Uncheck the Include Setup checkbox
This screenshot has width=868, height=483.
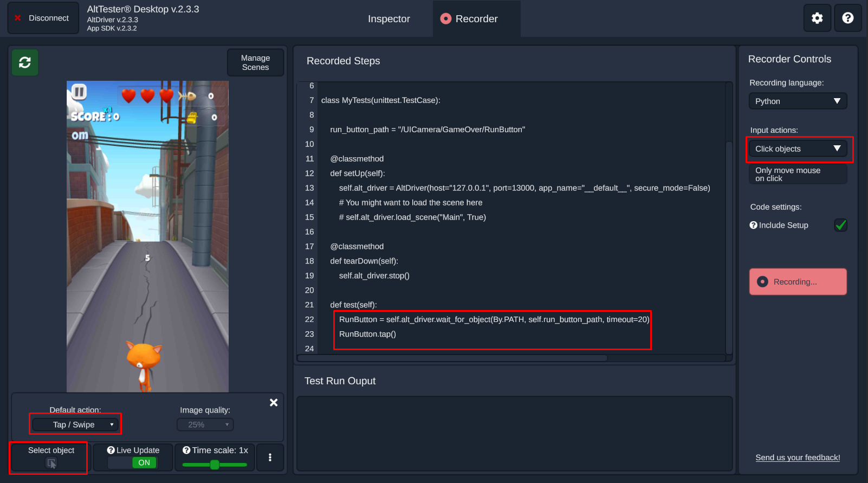coord(841,225)
